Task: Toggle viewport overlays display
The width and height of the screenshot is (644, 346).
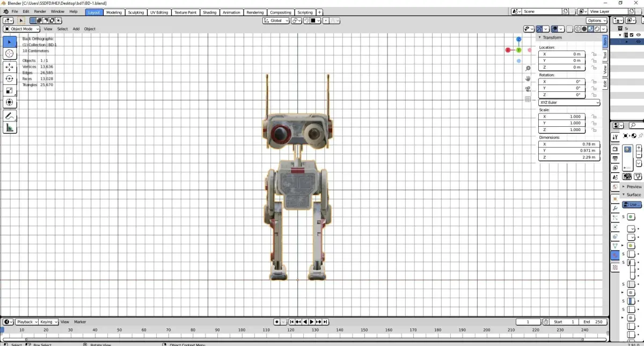Action: coord(554,29)
